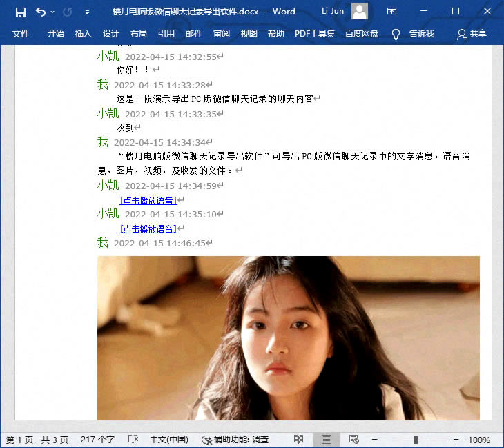Click the Li Jun account avatar
504x448 pixels.
point(360,11)
